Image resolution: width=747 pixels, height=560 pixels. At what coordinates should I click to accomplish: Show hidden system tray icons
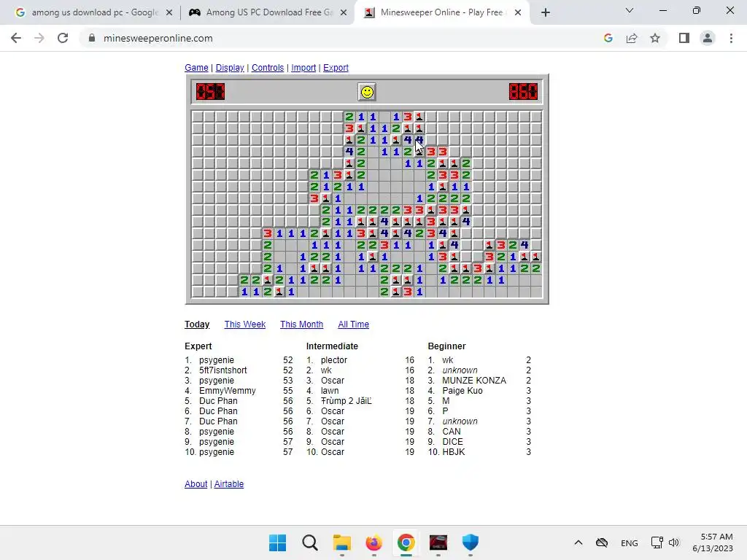(x=578, y=542)
